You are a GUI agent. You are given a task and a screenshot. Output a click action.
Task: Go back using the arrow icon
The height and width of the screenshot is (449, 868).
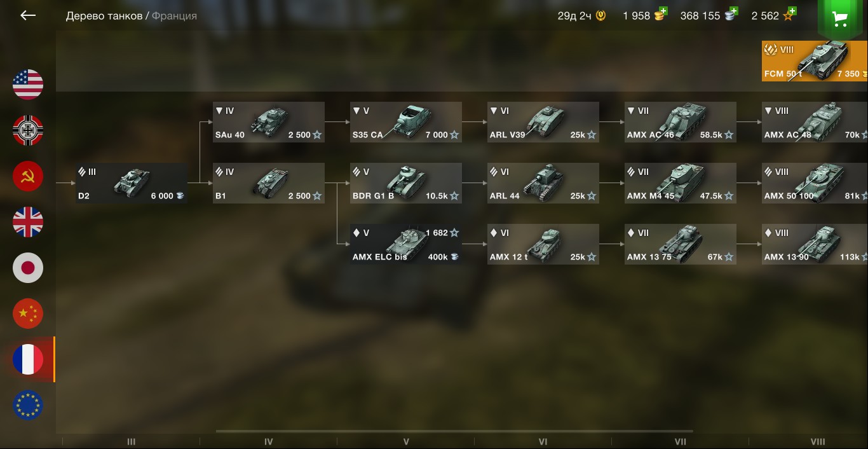[x=28, y=15]
